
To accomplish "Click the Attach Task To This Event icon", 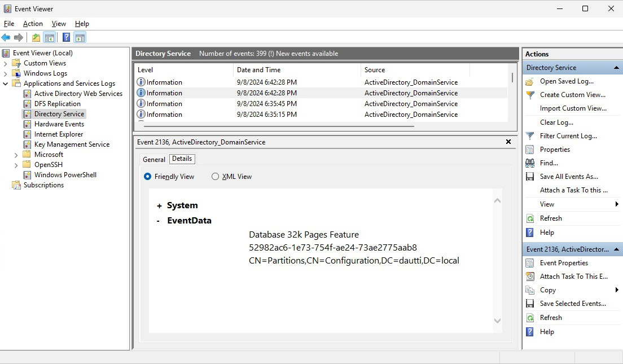I will point(530,277).
